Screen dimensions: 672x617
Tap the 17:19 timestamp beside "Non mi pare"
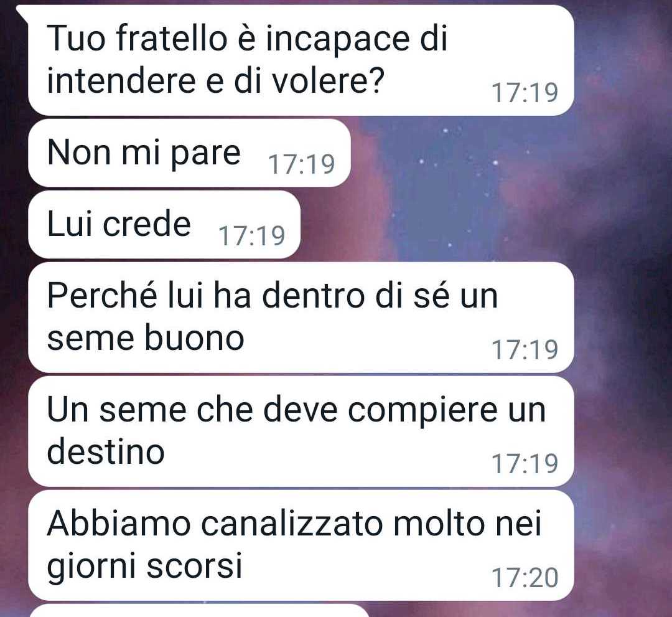[301, 164]
